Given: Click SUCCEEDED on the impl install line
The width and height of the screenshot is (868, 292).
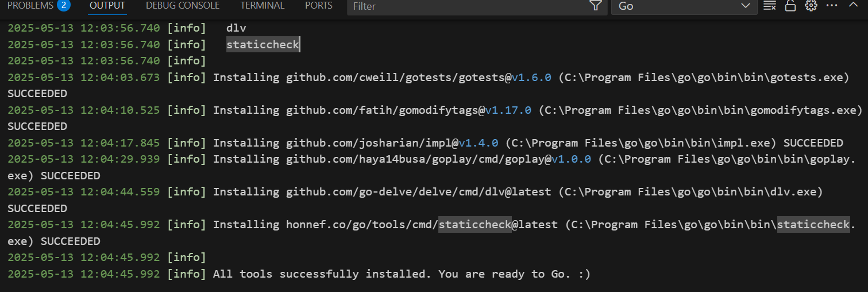Looking at the screenshot, I should [813, 143].
